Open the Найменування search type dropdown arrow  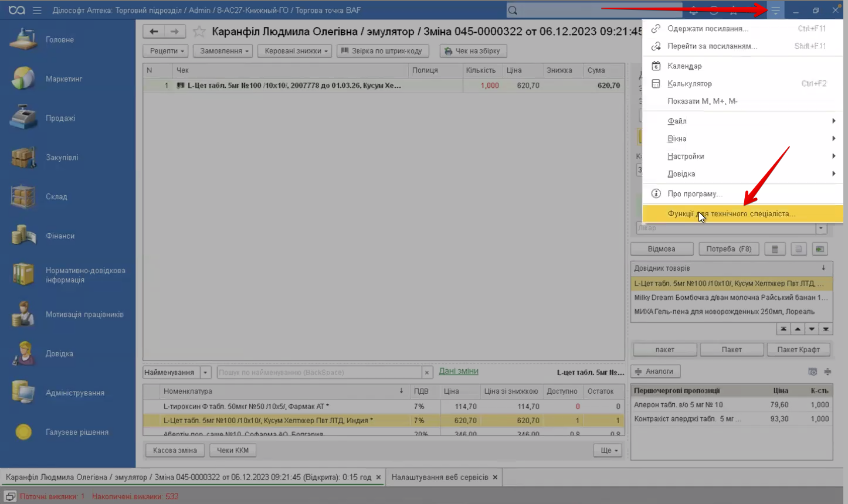pos(205,373)
